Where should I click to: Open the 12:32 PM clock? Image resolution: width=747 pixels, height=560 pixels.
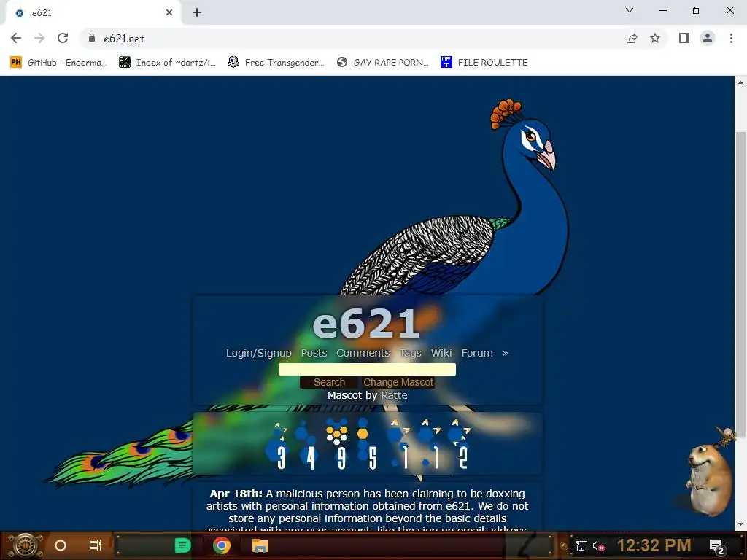coord(654,545)
